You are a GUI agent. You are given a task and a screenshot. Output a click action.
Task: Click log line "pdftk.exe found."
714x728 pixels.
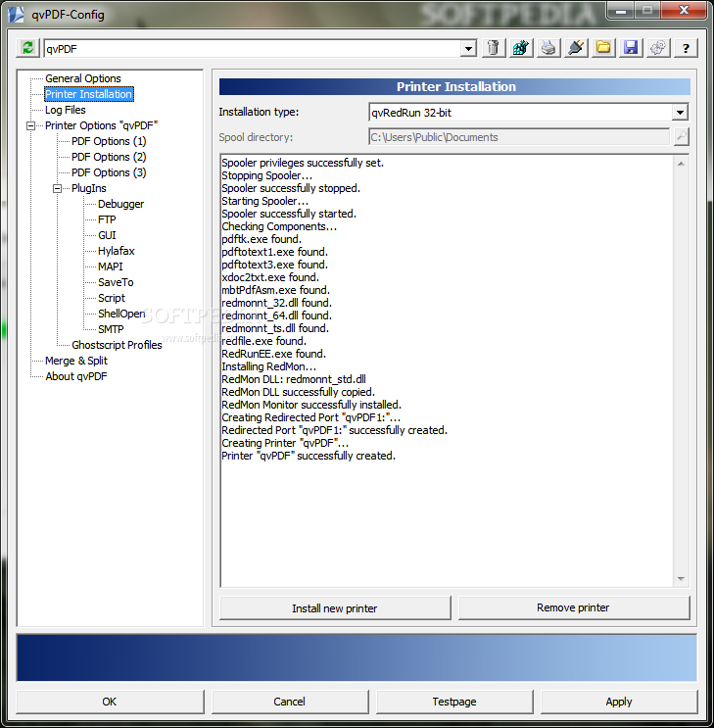click(x=262, y=239)
